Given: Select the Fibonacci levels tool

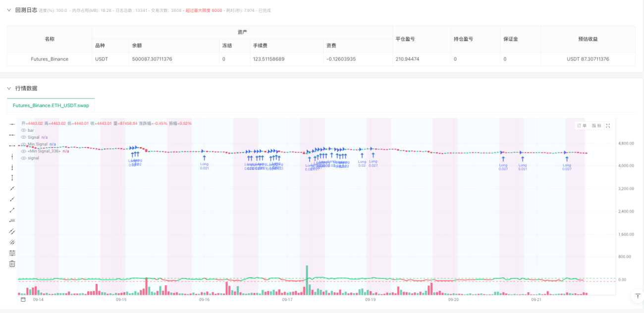Looking at the screenshot, I should [12, 253].
